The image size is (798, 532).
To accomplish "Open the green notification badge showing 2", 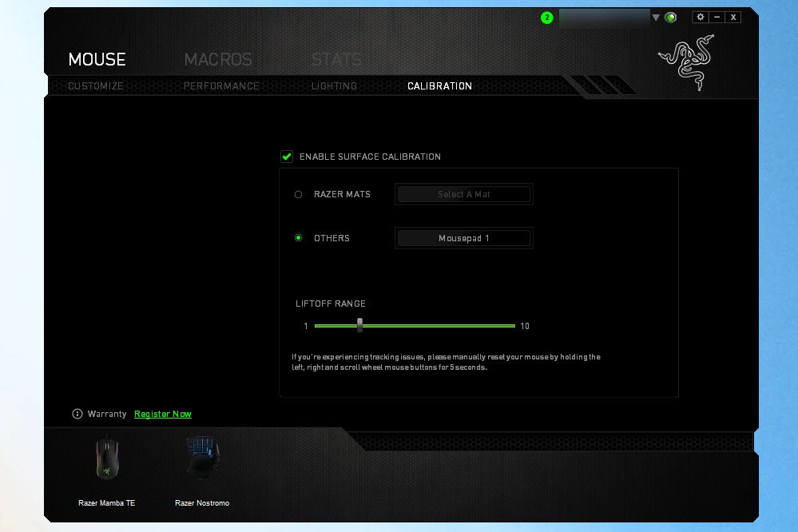I will [546, 18].
